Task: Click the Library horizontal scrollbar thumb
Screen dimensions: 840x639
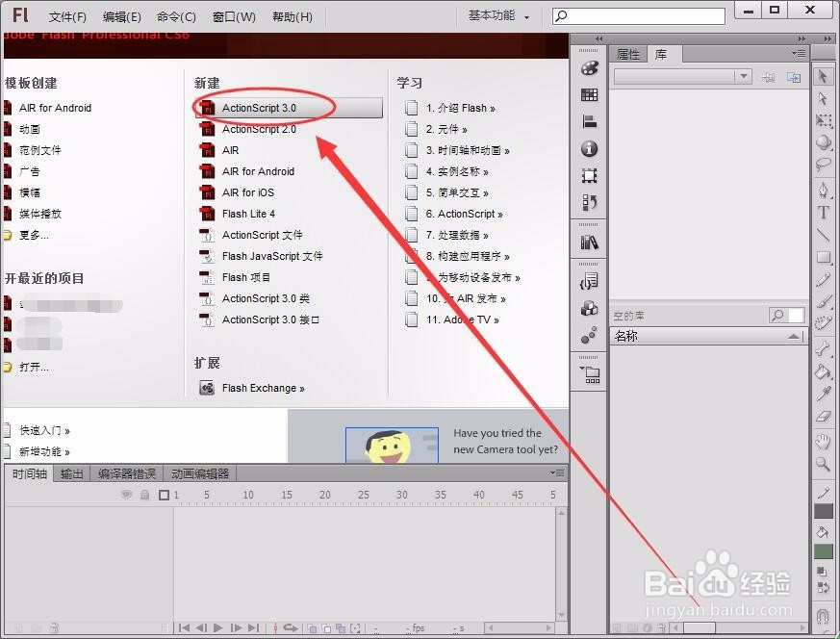Action: coord(700,627)
